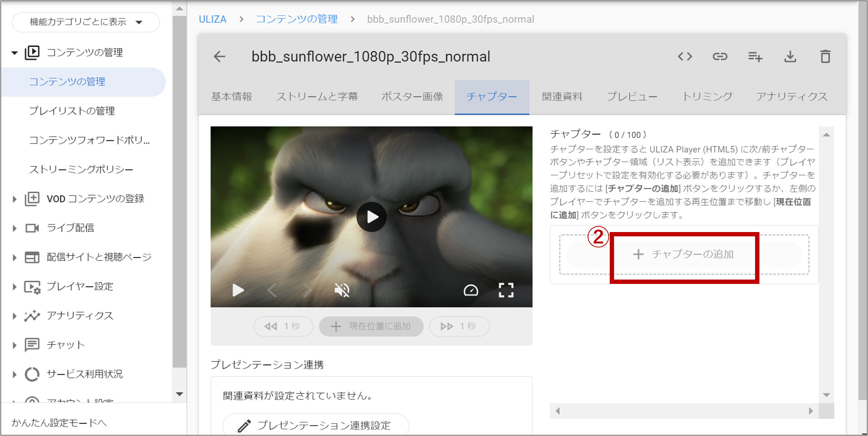Image resolution: width=868 pixels, height=436 pixels.
Task: Click the add to playlist icon
Action: pos(755,56)
